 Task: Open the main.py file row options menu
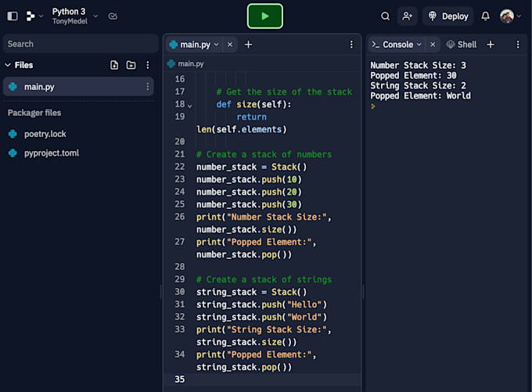coord(148,87)
